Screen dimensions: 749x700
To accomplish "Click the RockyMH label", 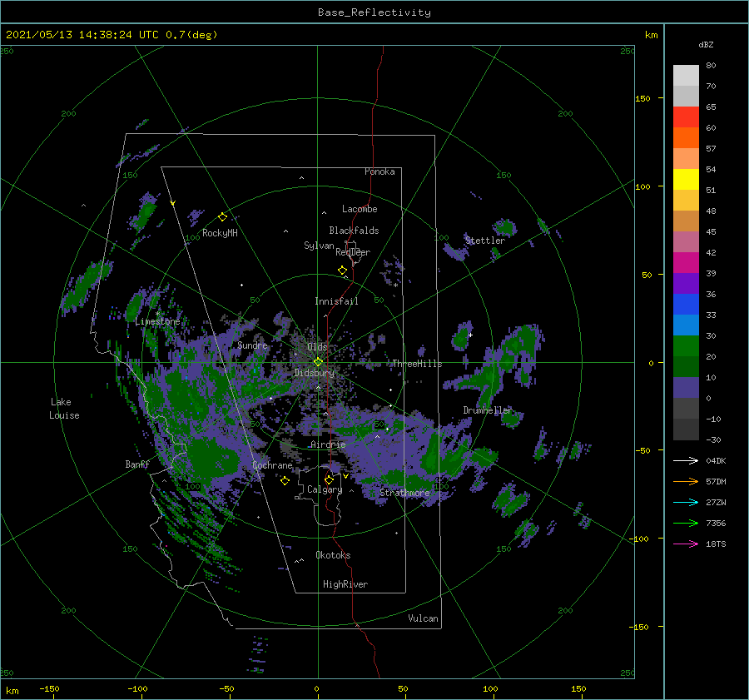I will point(220,233).
